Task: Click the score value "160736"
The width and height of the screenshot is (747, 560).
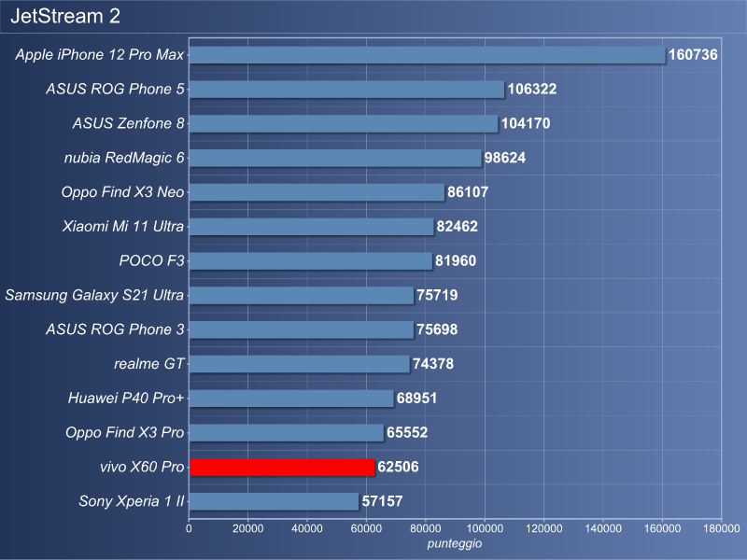Action: point(693,55)
